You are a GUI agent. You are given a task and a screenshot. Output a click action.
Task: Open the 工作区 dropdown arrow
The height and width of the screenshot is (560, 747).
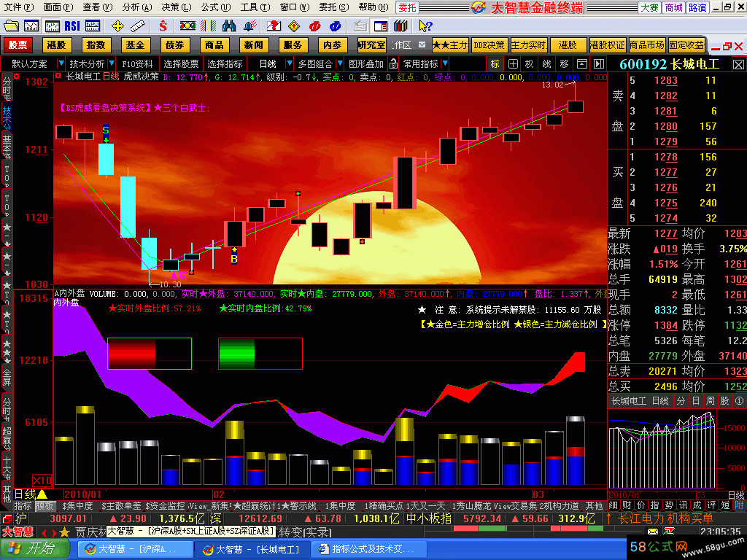pos(422,44)
